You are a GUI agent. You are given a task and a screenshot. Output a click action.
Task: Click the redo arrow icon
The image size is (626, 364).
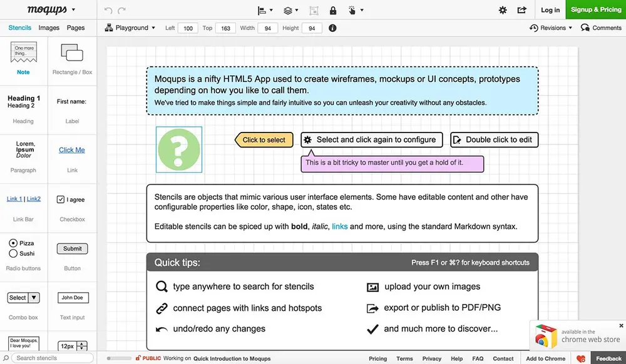point(122,11)
